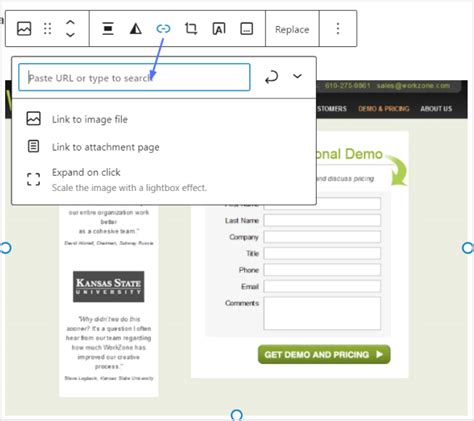
Task: Click the Image block type icon
Action: point(24,29)
